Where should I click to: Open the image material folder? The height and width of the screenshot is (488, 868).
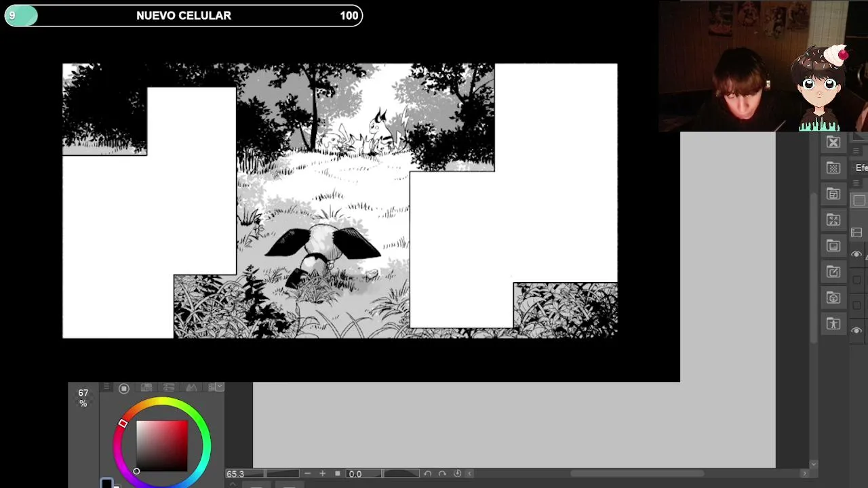(x=833, y=245)
